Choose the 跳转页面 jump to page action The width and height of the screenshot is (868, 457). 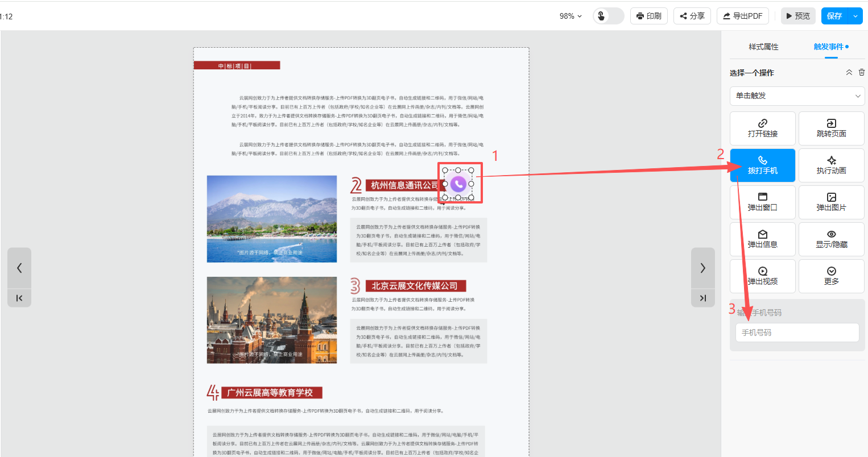831,128
